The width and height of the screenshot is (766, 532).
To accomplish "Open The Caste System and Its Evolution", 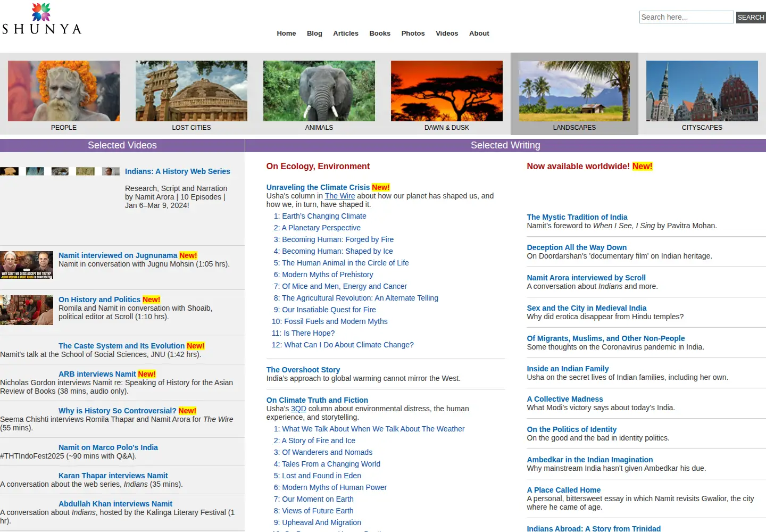I will (x=121, y=346).
